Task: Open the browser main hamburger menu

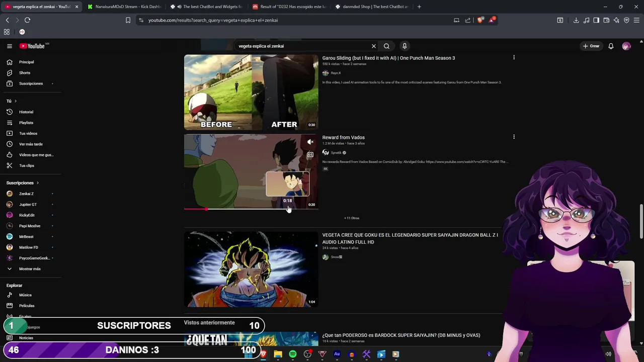Action: click(636, 20)
